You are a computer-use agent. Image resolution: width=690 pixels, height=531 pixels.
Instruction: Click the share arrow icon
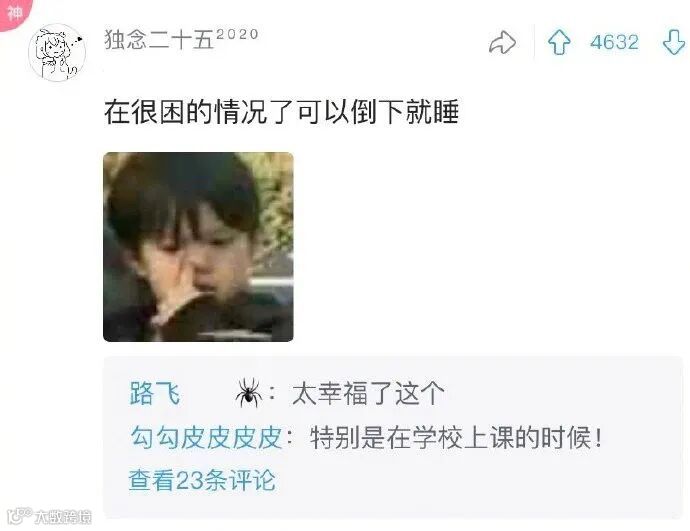502,43
